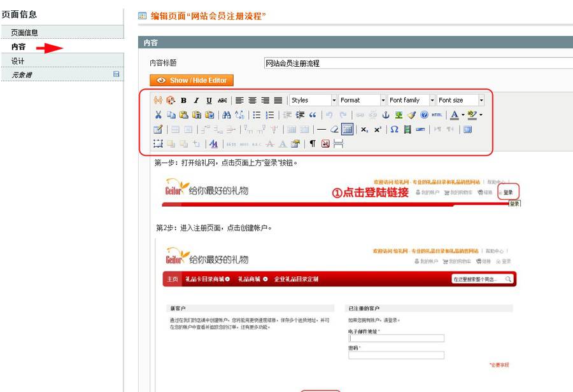Click the Undo arrow icon
573x392 pixels.
[329, 115]
